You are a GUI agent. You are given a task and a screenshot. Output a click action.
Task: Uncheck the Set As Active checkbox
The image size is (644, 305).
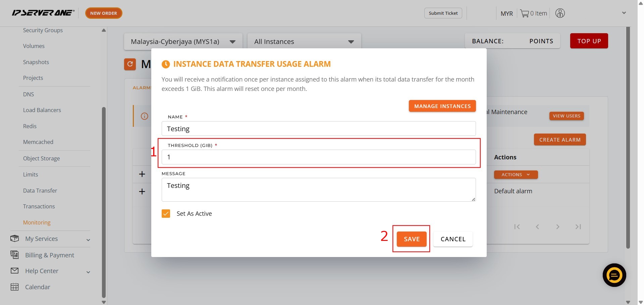click(x=166, y=214)
